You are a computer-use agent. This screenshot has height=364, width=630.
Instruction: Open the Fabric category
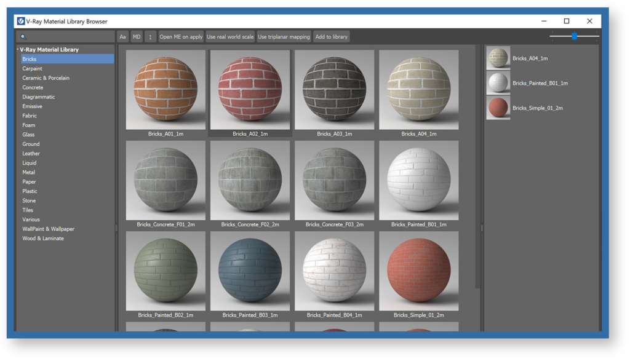30,116
